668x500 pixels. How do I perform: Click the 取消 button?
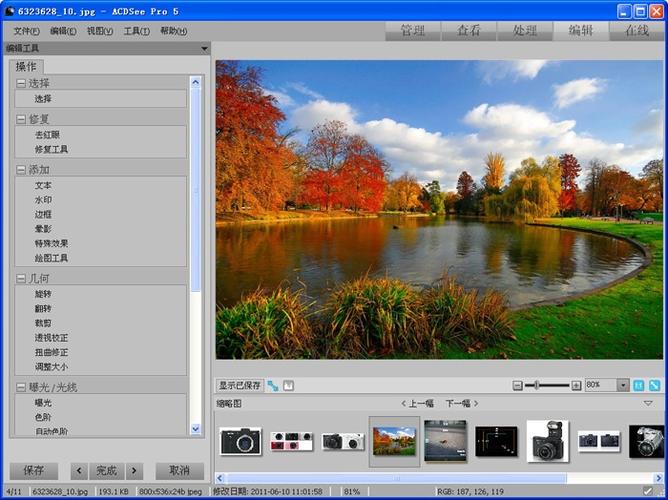point(179,470)
